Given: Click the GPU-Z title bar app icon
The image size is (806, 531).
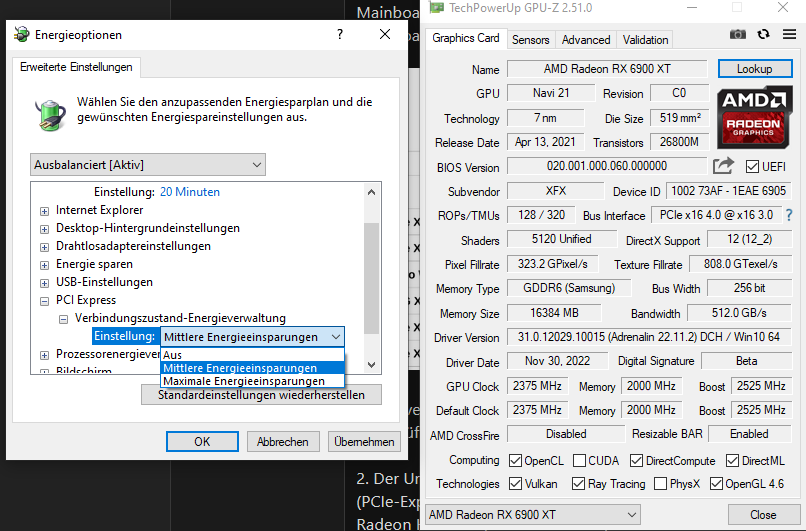Looking at the screenshot, I should [436, 8].
